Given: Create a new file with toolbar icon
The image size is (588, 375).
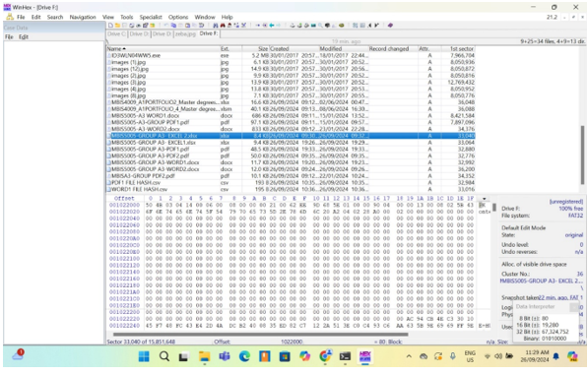Looking at the screenshot, I should point(110,26).
